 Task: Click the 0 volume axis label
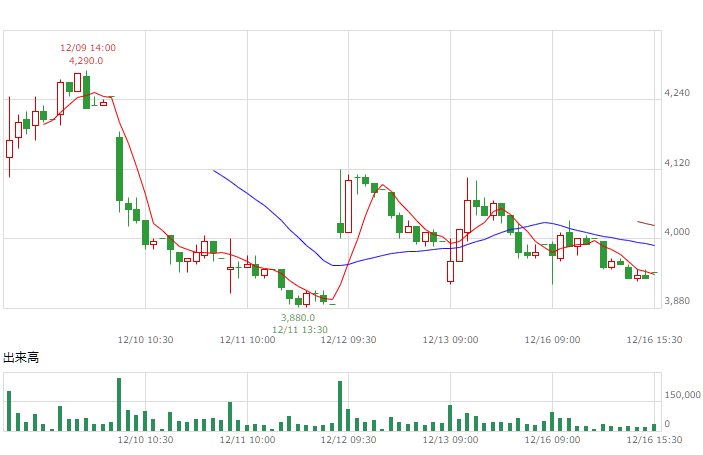(x=667, y=424)
